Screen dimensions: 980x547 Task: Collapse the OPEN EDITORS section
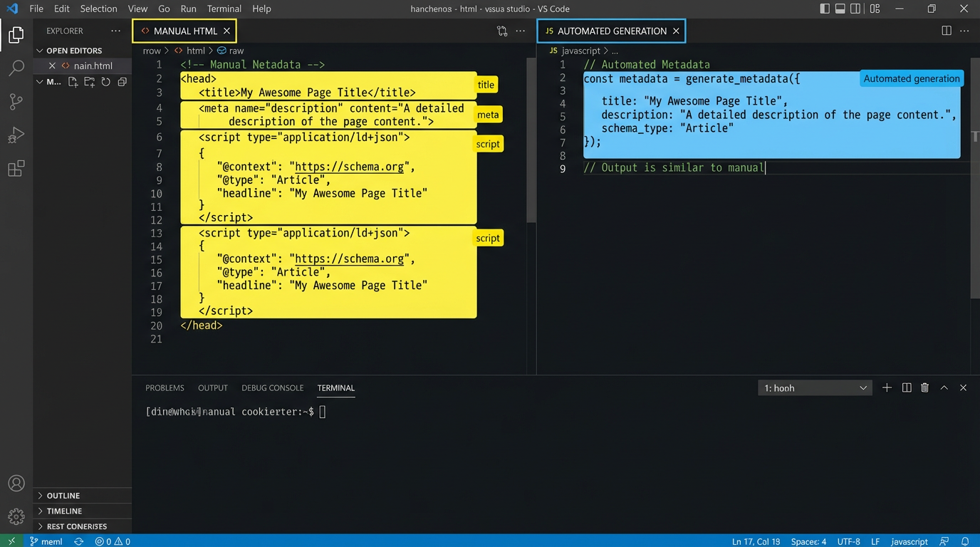74,51
